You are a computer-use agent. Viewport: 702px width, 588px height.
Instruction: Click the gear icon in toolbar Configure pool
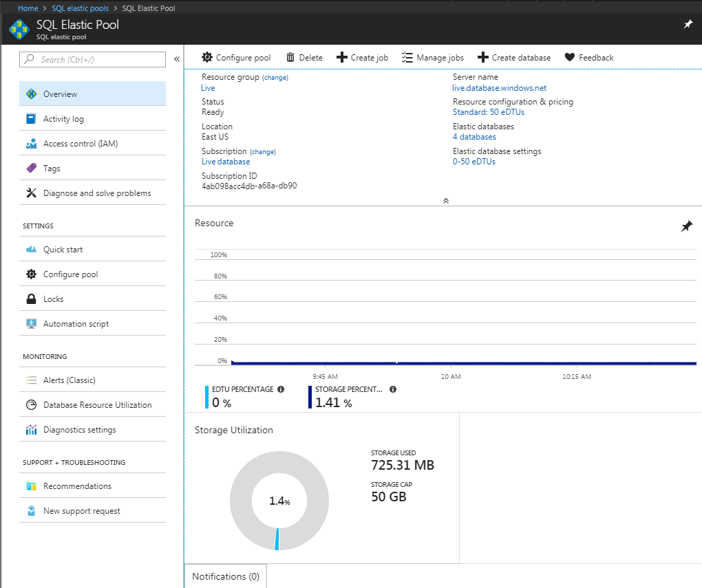[207, 57]
